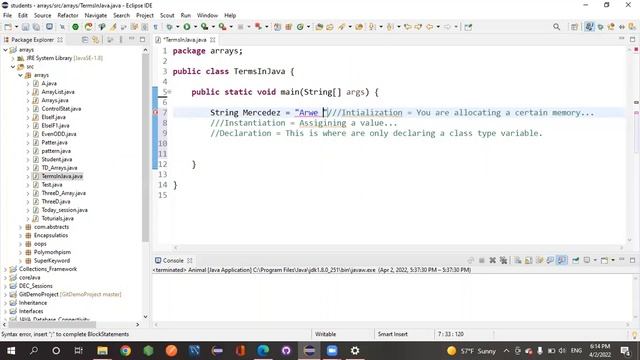Screen dimensions: 640x360
Task: Click the Package Explorer horizontal scrollbar
Action: pyautogui.click(x=52, y=324)
